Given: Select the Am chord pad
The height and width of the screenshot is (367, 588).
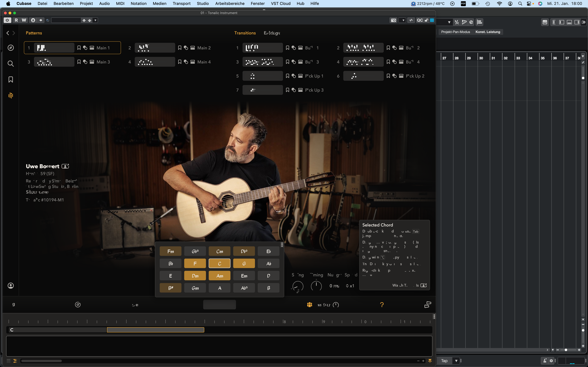Looking at the screenshot, I should 219,276.
